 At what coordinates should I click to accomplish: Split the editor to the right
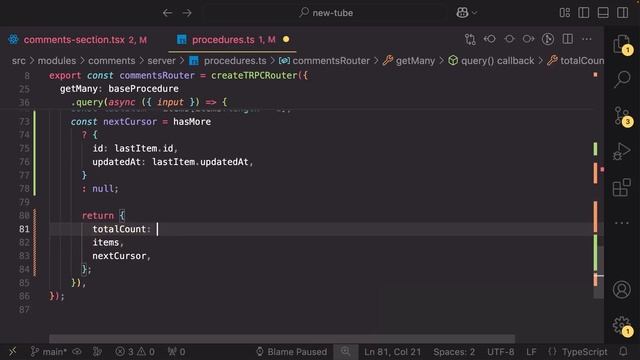(567, 39)
